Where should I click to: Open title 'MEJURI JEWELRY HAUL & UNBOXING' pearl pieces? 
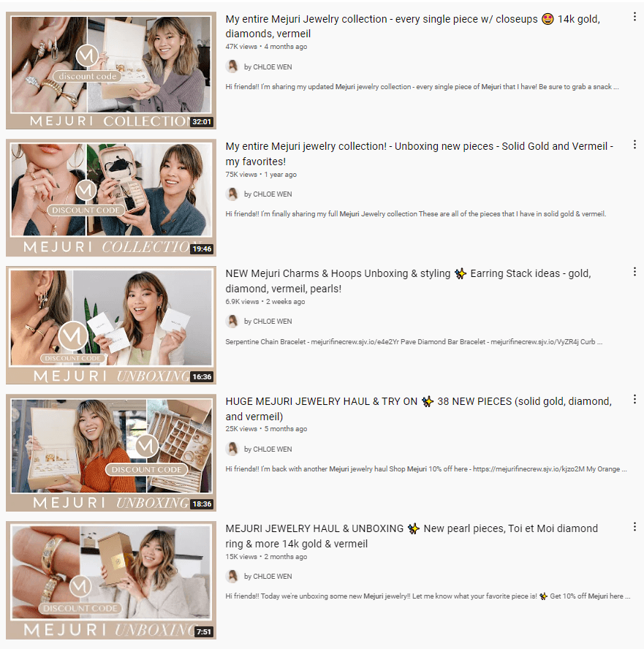tap(412, 536)
